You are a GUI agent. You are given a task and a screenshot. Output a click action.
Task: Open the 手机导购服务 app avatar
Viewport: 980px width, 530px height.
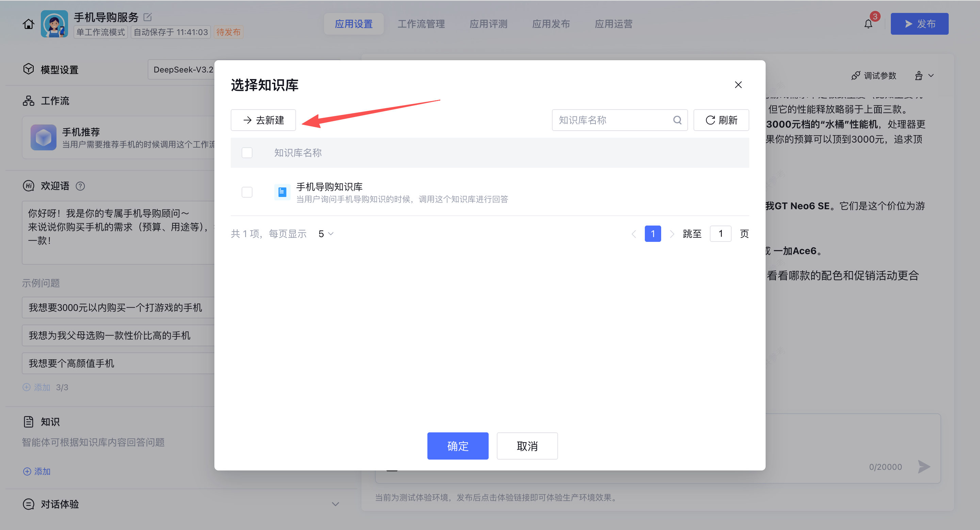[x=54, y=24]
